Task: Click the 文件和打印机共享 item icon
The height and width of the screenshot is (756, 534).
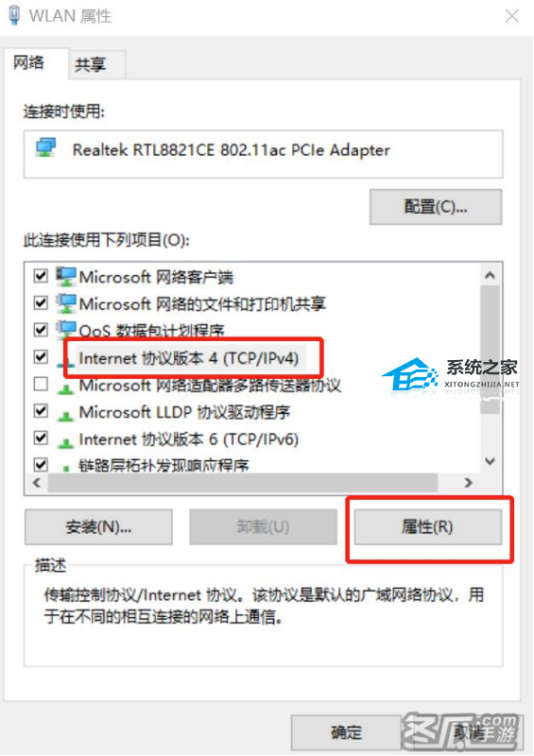Action: point(66,303)
